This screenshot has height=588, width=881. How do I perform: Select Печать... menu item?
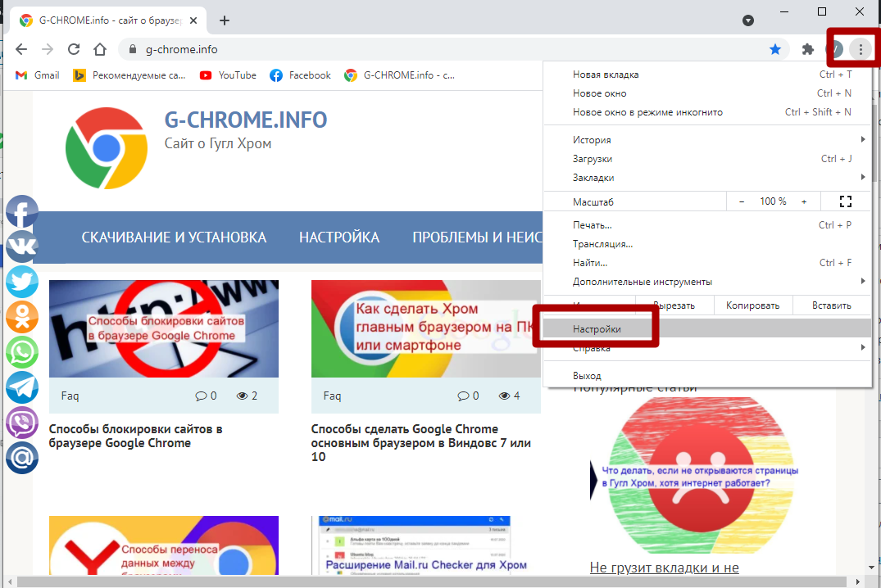coord(706,225)
